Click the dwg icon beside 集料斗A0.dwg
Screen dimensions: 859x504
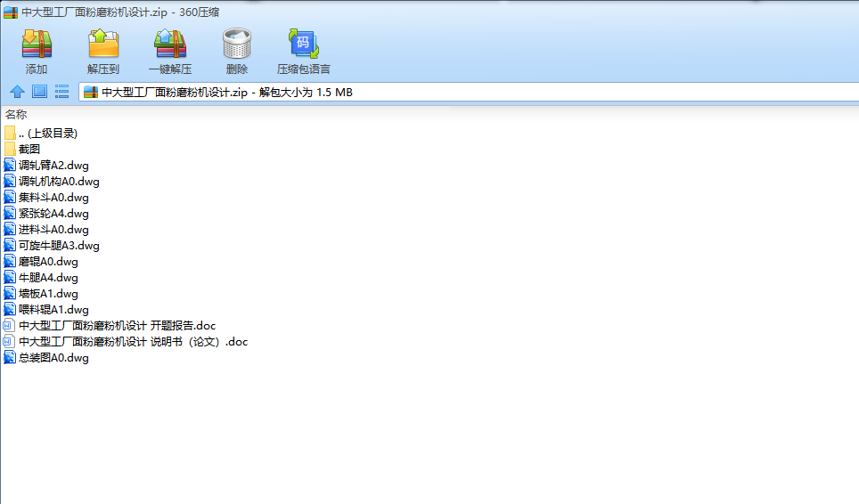coord(10,197)
